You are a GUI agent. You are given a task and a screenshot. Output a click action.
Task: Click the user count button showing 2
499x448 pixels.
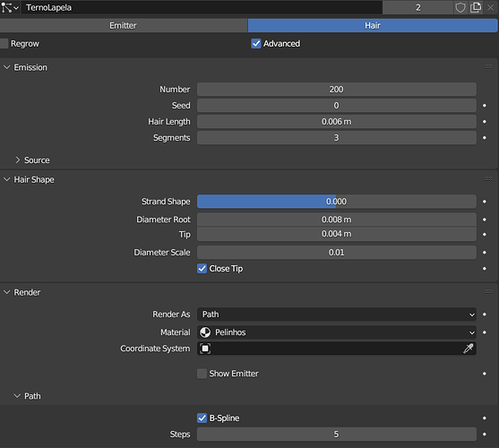click(x=417, y=7)
